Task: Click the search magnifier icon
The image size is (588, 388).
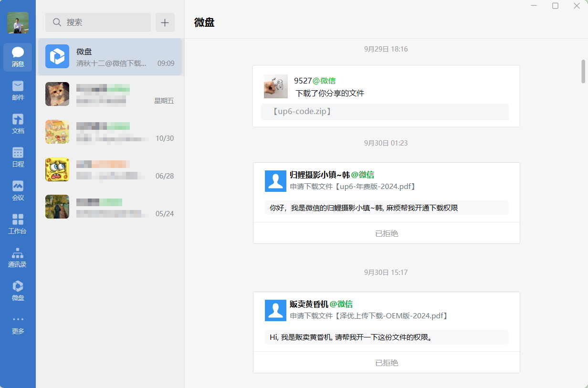Action: 57,22
